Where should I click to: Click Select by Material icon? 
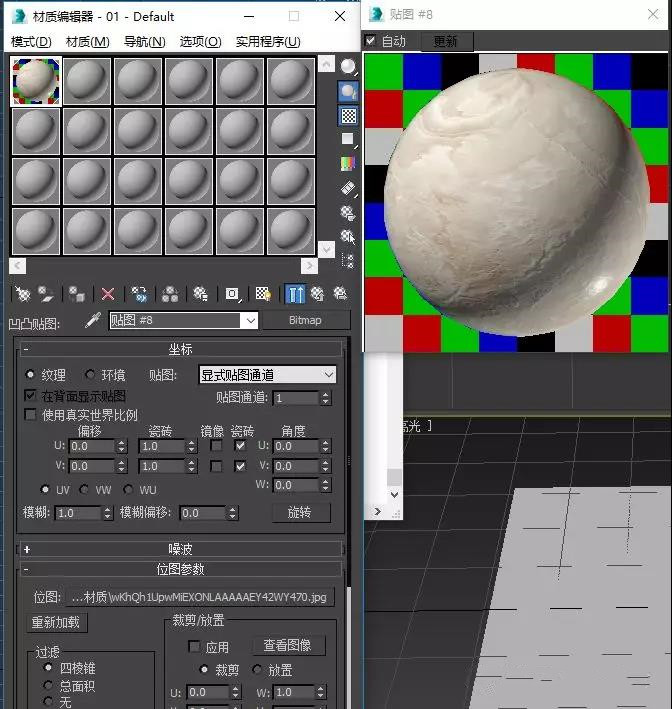[x=348, y=236]
